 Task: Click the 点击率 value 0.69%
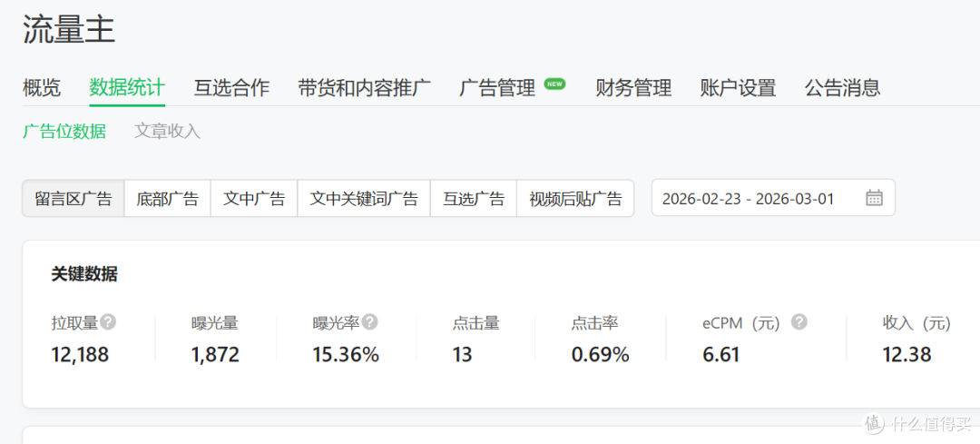pyautogui.click(x=600, y=355)
